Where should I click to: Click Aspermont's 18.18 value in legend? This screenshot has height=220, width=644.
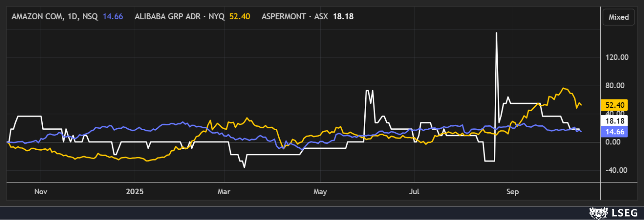[x=343, y=17]
